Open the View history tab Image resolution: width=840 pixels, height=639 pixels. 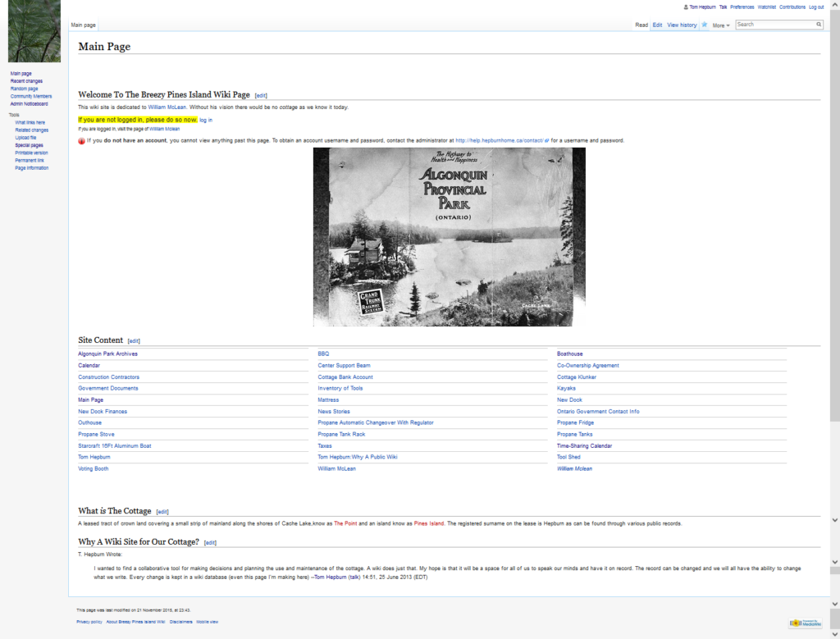[682, 25]
